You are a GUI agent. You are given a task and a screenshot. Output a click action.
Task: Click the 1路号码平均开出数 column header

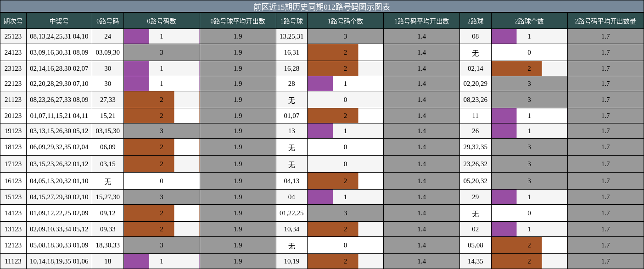tap(421, 21)
